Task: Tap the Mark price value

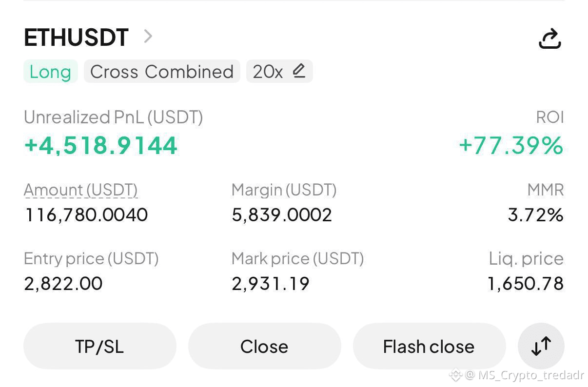Action: pyautogui.click(x=271, y=284)
